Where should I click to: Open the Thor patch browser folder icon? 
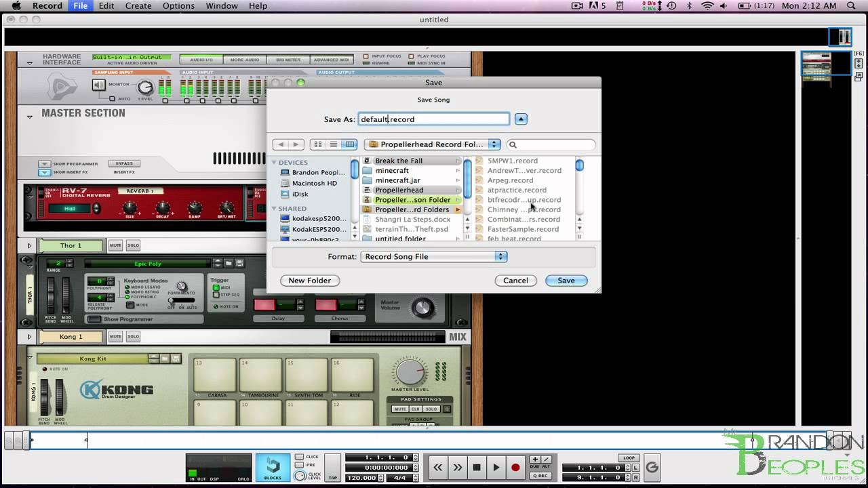pyautogui.click(x=229, y=263)
